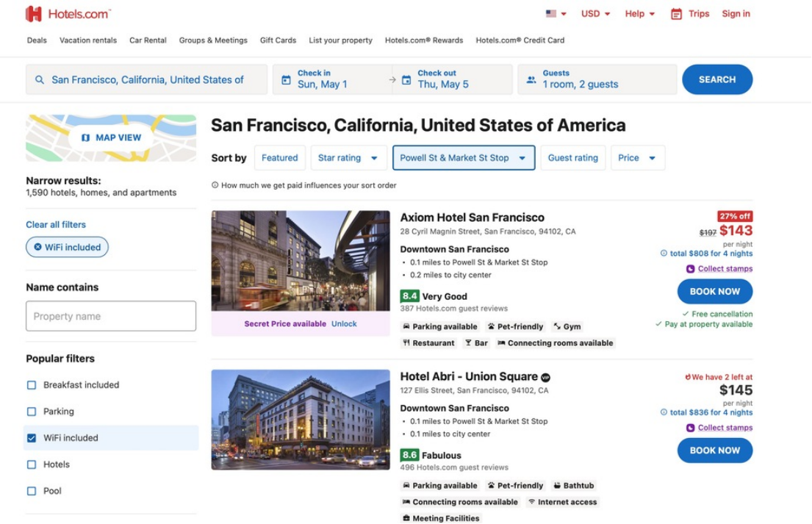Open the Trips suitcase icon
The image size is (812, 524).
[676, 14]
